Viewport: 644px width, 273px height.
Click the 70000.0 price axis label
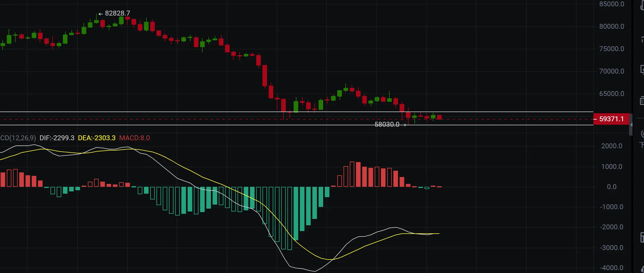coord(612,71)
